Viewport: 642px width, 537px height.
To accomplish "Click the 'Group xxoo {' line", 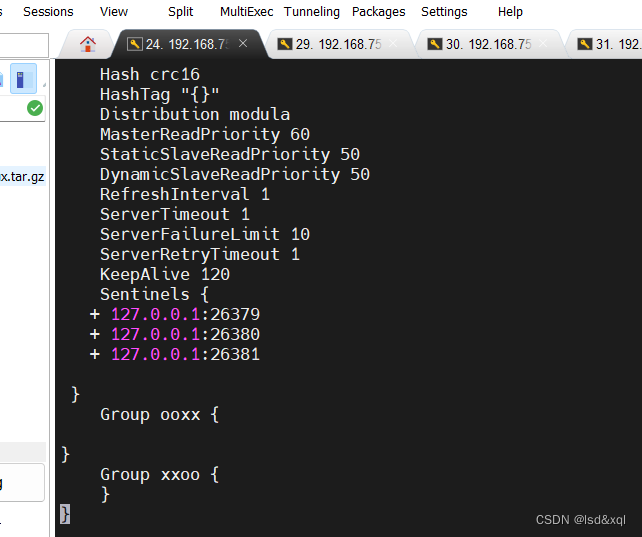I will (160, 475).
